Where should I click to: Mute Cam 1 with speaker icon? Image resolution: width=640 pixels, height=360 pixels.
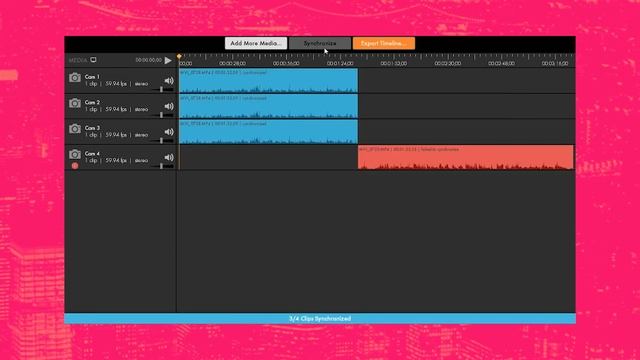click(x=169, y=81)
